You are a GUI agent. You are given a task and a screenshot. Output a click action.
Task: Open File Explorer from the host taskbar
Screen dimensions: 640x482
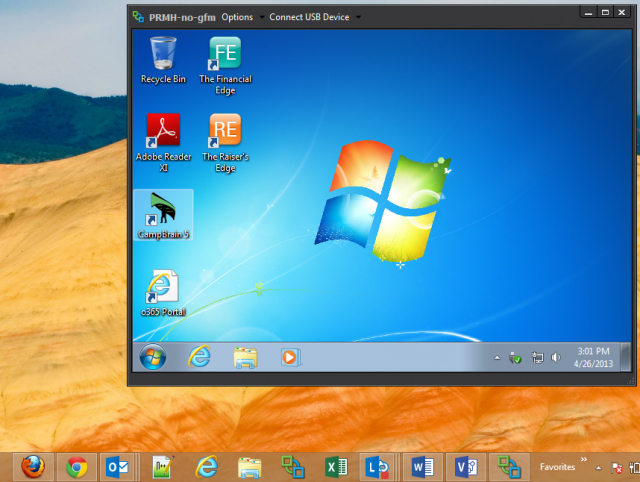(x=249, y=467)
